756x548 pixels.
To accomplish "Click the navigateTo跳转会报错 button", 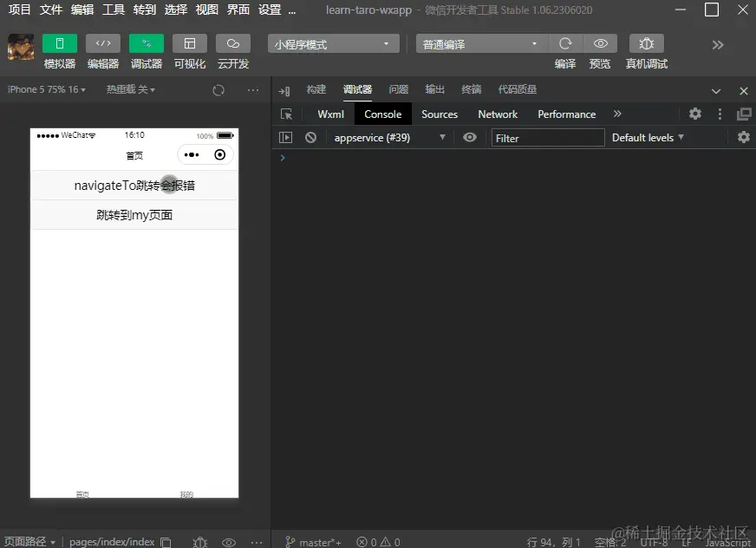I will (134, 185).
